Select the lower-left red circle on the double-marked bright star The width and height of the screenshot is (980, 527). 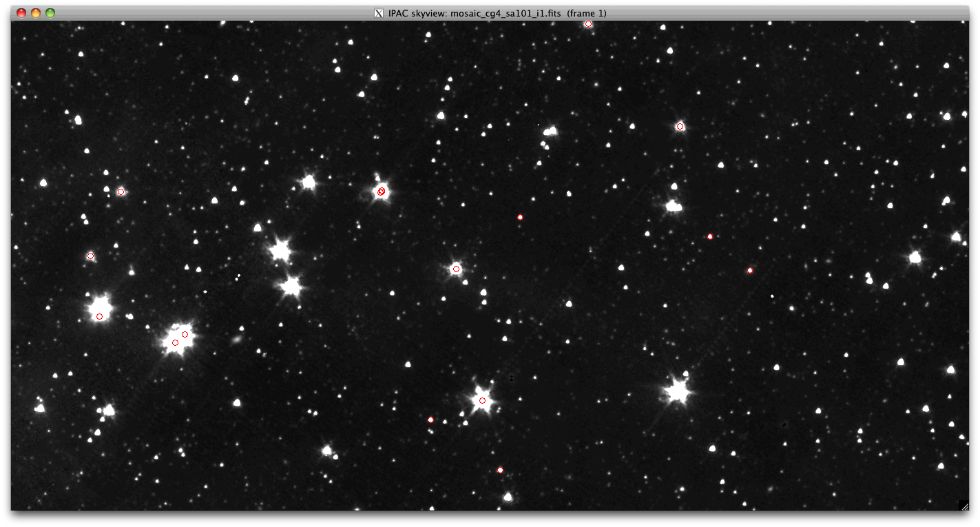(175, 342)
